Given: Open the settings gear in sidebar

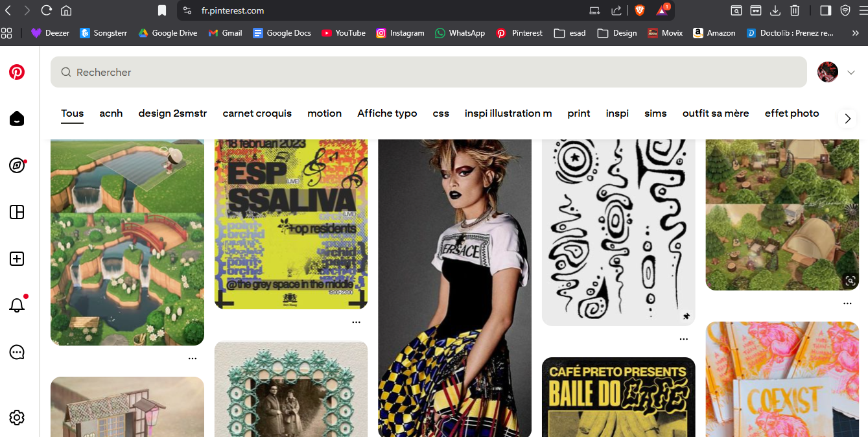Looking at the screenshot, I should pos(17,418).
